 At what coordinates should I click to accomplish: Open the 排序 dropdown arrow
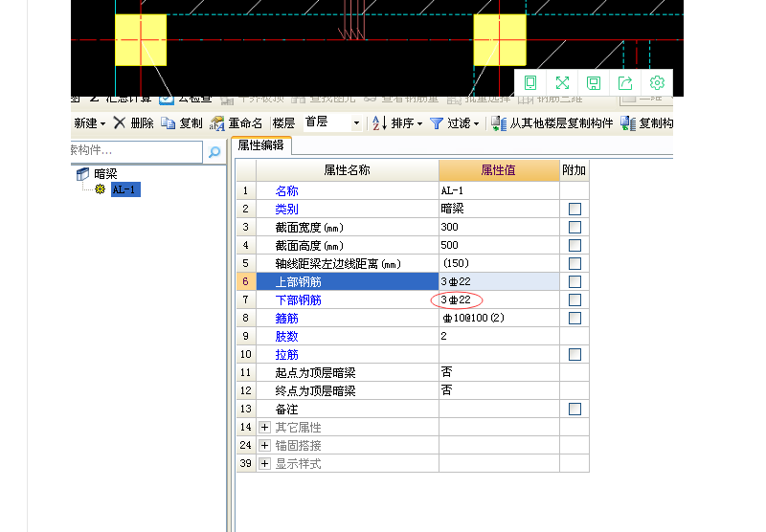point(419,124)
